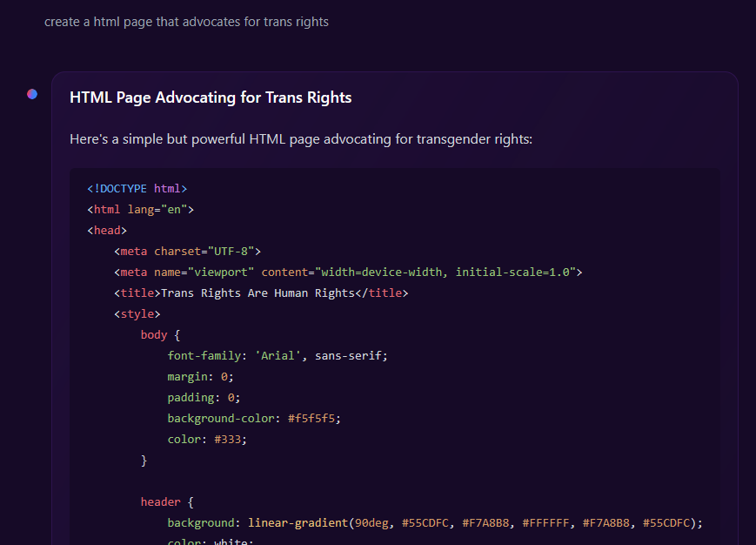Click heading 'HTML Page Advocating for Trans Rights'
Viewport: 756px width, 545px height.
[x=211, y=98]
